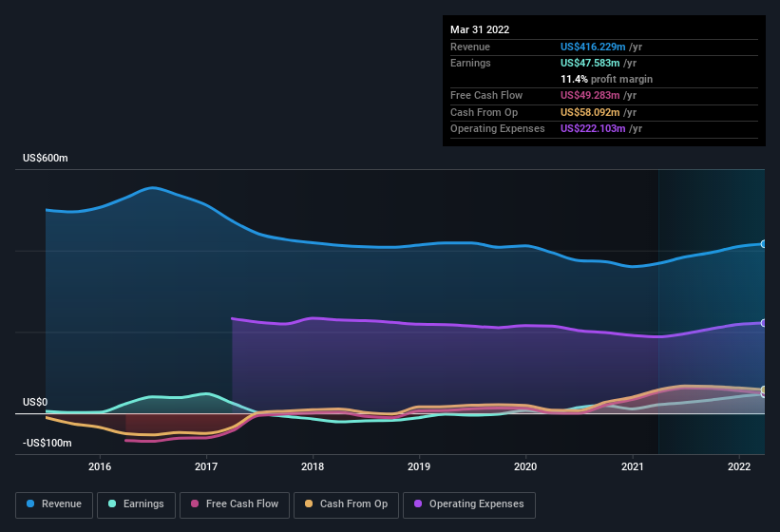Toggle the Revenue legend button
Screen dimensions: 780x532
[54, 504]
